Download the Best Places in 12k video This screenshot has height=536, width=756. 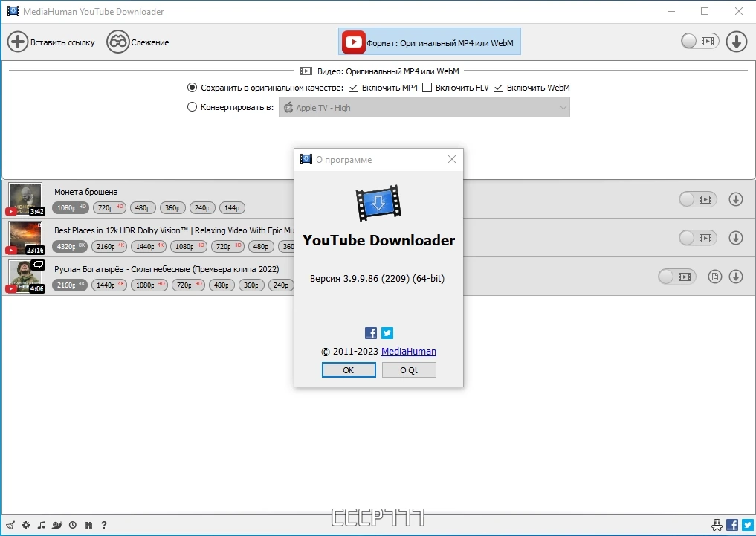(736, 238)
